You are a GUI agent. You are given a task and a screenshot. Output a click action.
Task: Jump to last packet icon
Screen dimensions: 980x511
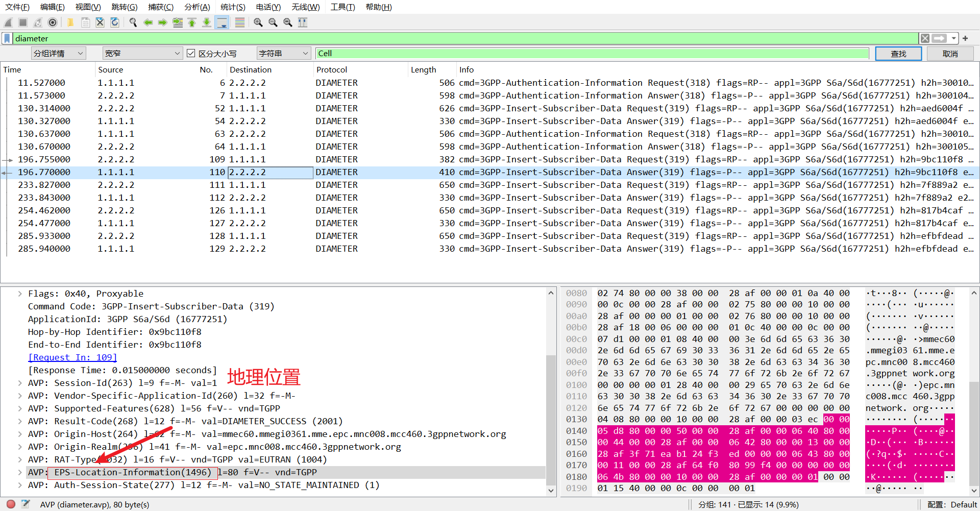(x=207, y=22)
